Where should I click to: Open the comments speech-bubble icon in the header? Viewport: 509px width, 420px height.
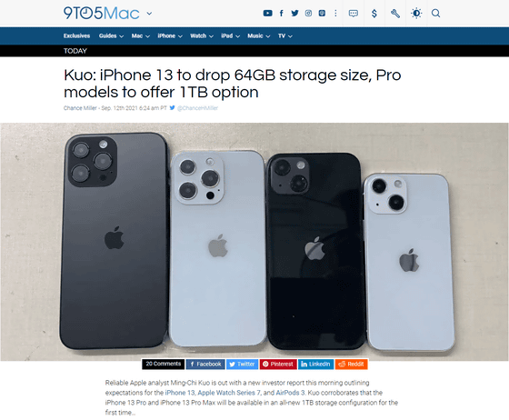(x=354, y=14)
